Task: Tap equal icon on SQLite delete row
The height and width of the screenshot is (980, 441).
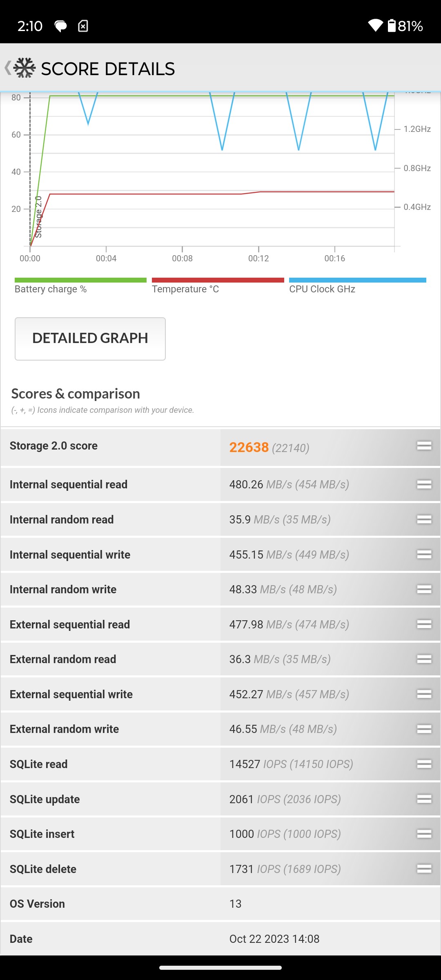Action: pos(424,869)
